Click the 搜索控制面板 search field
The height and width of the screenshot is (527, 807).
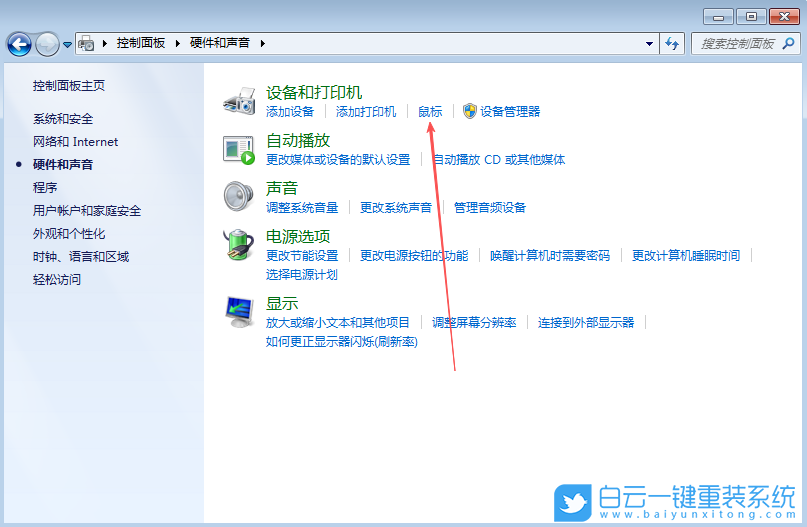[745, 44]
